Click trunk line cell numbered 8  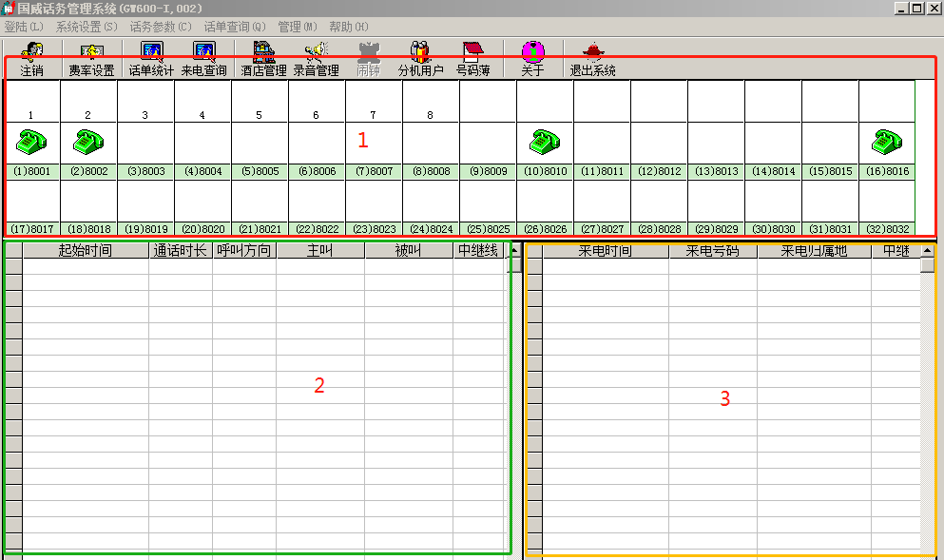pos(431,102)
